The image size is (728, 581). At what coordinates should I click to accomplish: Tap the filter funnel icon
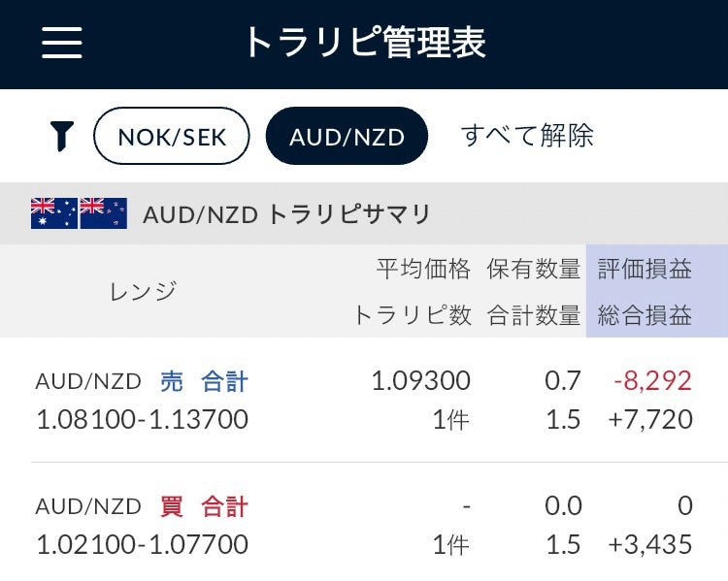[x=62, y=136]
